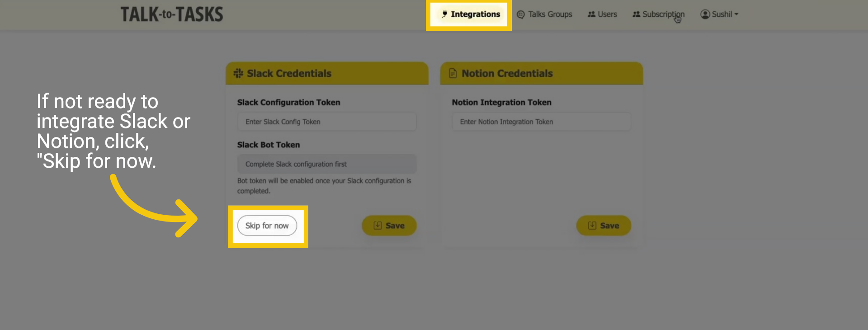Click the chat icon beside Talks Groups
Image resolution: width=868 pixels, height=330 pixels.
pos(521,14)
